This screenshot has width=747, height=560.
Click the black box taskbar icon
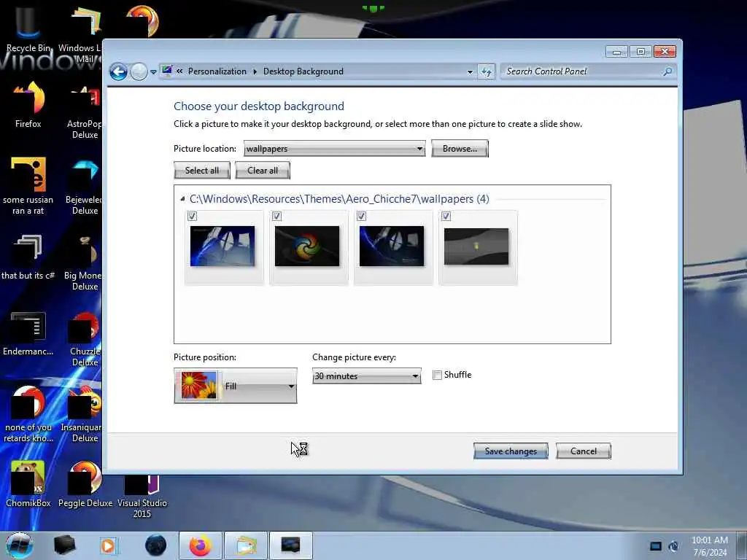(x=64, y=545)
